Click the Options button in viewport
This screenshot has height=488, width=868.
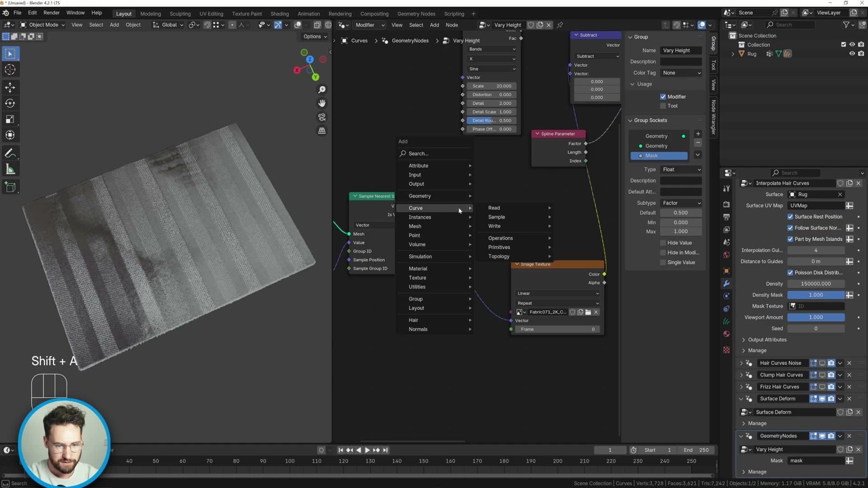click(x=315, y=37)
